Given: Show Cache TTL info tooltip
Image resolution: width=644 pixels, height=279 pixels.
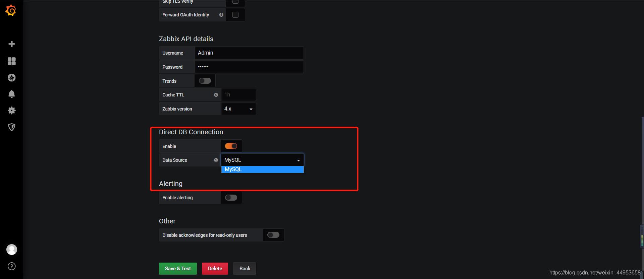Looking at the screenshot, I should pos(216,95).
